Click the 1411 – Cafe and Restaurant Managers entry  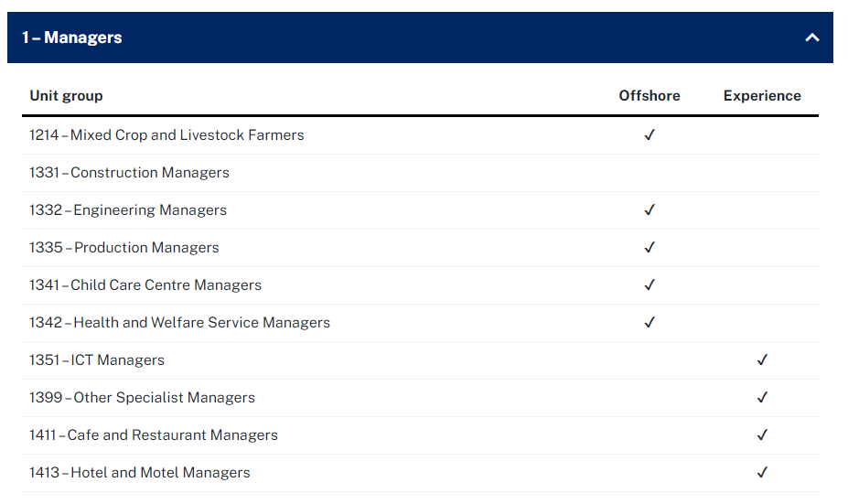[x=154, y=435]
